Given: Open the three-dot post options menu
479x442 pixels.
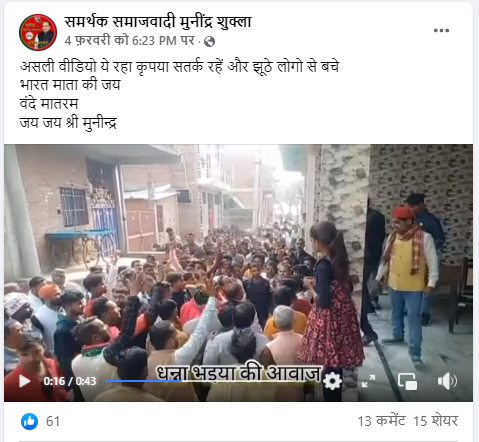Looking at the screenshot, I should click(x=441, y=30).
